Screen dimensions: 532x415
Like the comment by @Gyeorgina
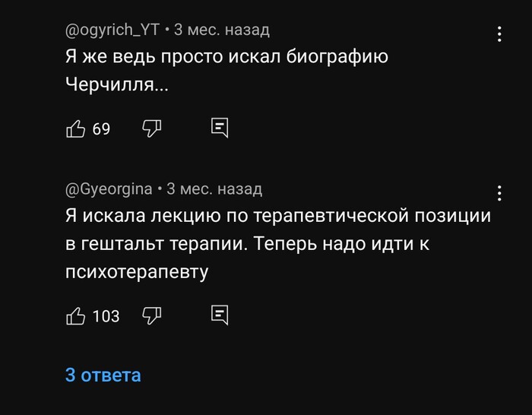[x=75, y=315]
